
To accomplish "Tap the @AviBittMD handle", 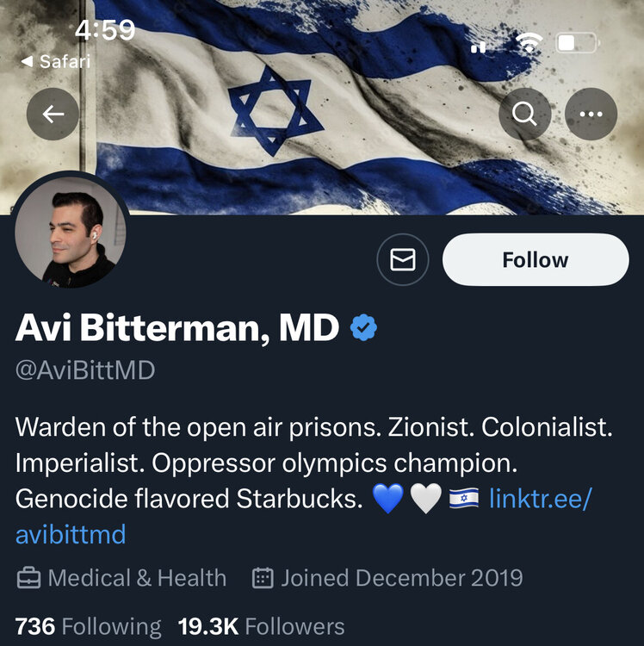I will pos(85,370).
